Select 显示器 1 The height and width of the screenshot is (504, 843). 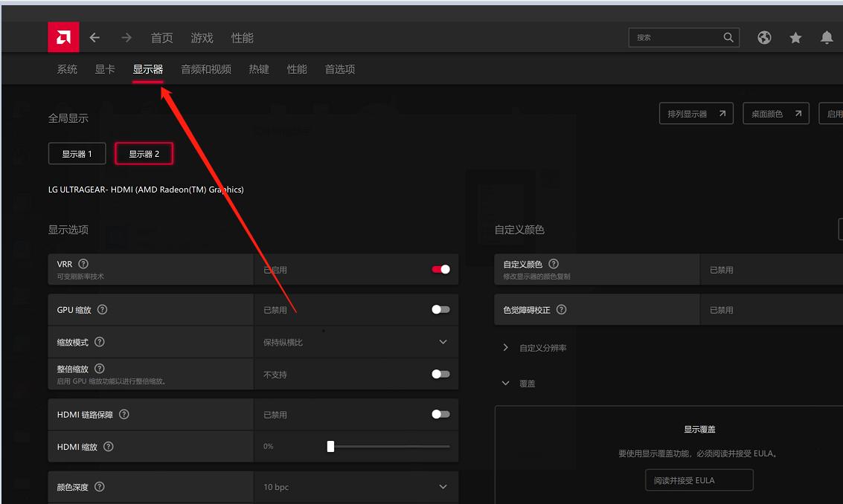(x=77, y=153)
